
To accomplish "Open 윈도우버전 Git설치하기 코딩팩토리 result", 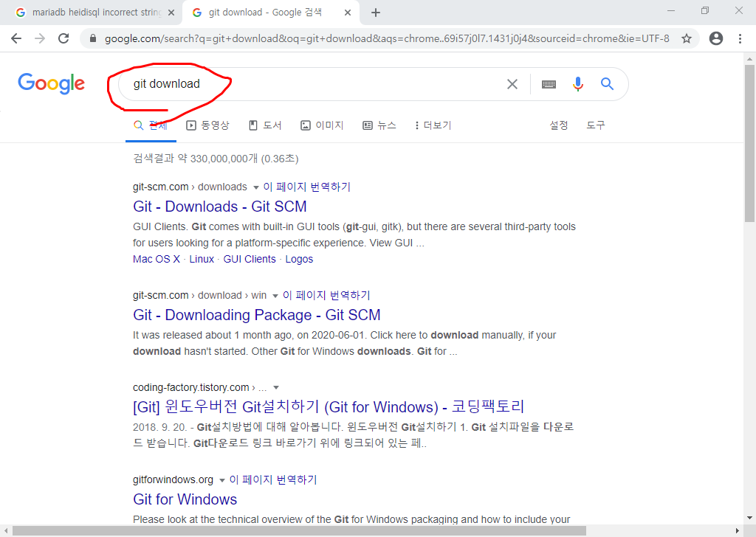I will click(329, 407).
